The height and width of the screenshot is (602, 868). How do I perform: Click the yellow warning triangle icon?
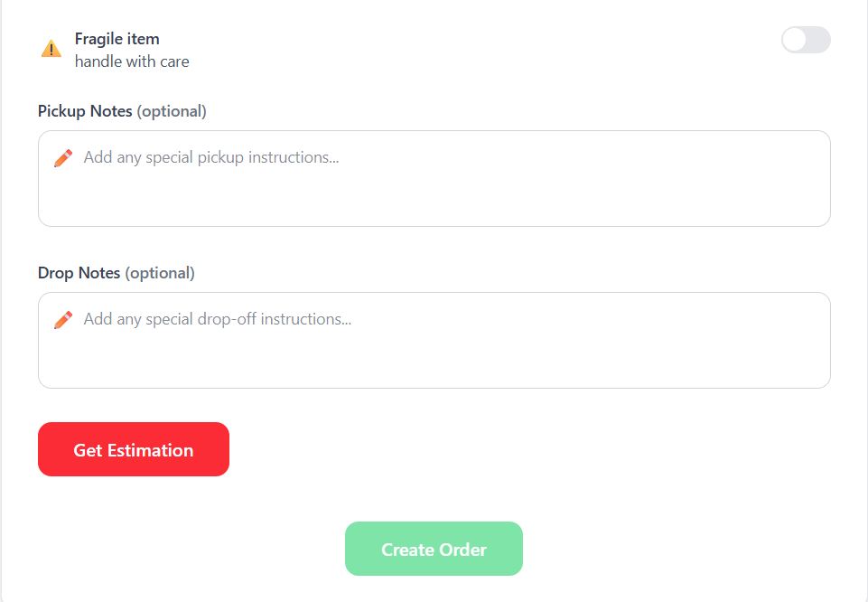click(x=51, y=49)
